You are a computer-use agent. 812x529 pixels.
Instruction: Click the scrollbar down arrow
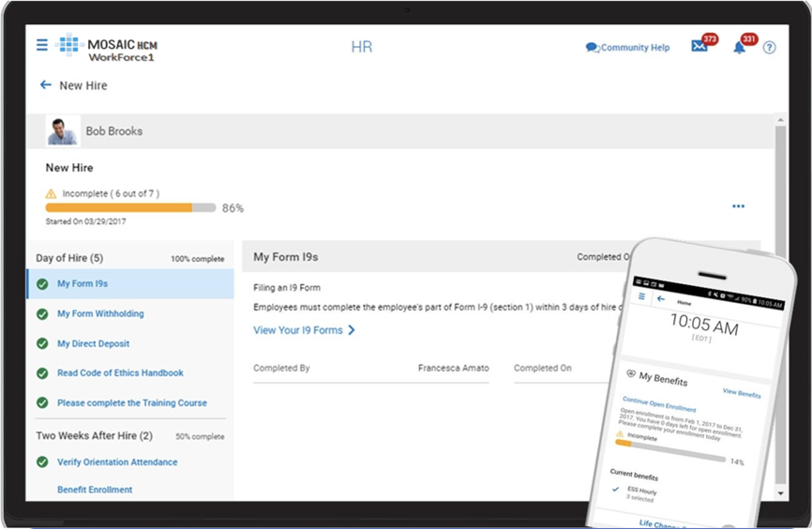781,493
